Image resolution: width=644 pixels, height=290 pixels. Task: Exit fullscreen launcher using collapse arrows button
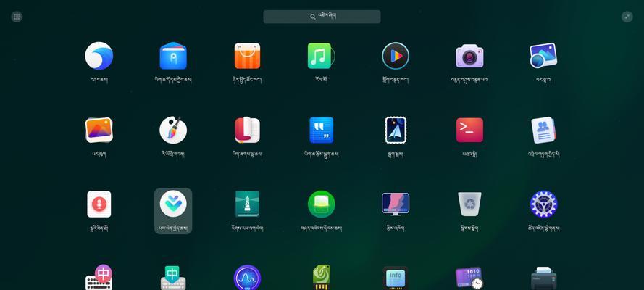(x=627, y=17)
